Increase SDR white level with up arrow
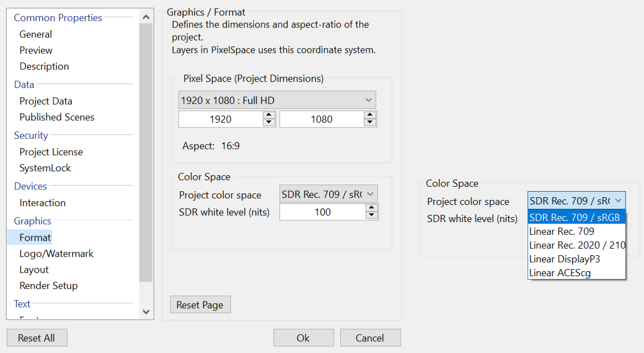This screenshot has height=353, width=644. [372, 208]
